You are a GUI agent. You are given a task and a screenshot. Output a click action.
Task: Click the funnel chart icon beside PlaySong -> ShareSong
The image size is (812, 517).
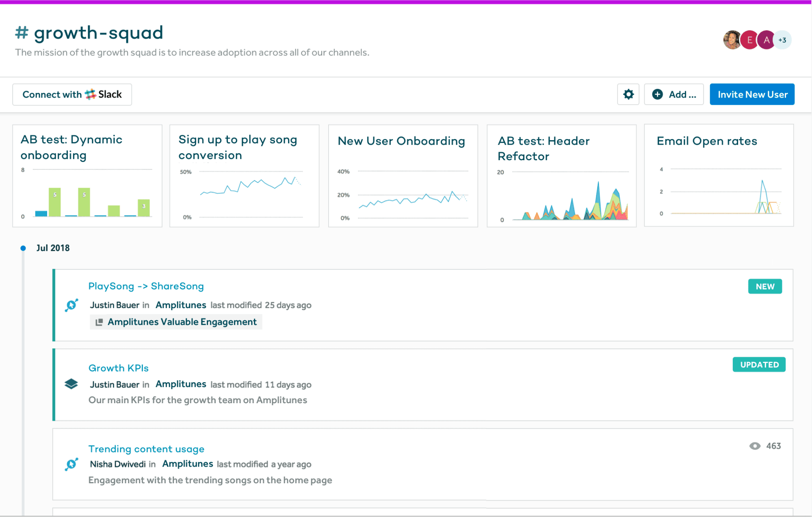coord(71,305)
